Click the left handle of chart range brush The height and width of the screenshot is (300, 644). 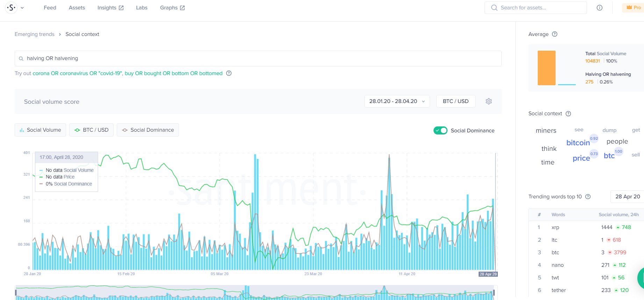pyautogui.click(x=16, y=292)
